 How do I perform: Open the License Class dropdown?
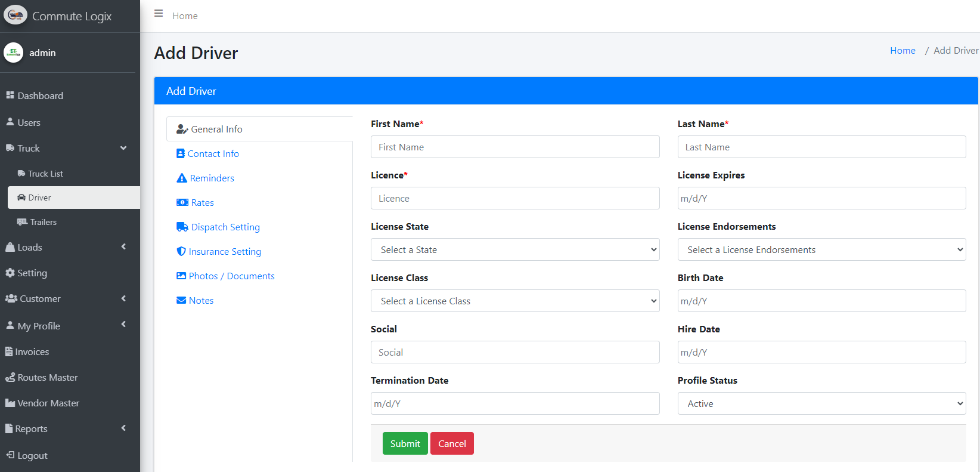click(x=515, y=301)
